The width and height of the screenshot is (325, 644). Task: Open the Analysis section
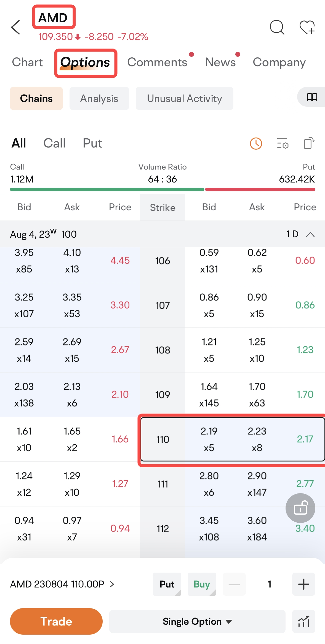99,98
